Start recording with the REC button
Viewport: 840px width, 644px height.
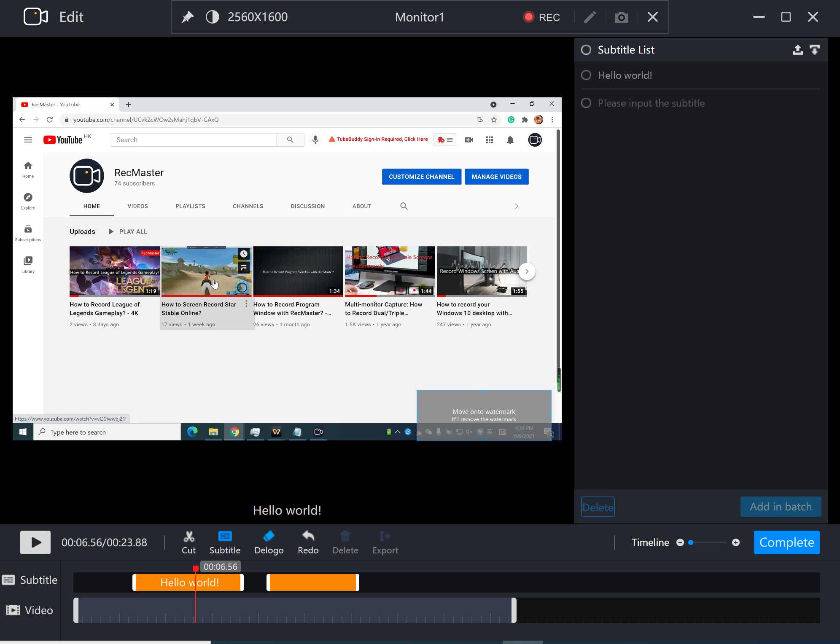tap(541, 17)
